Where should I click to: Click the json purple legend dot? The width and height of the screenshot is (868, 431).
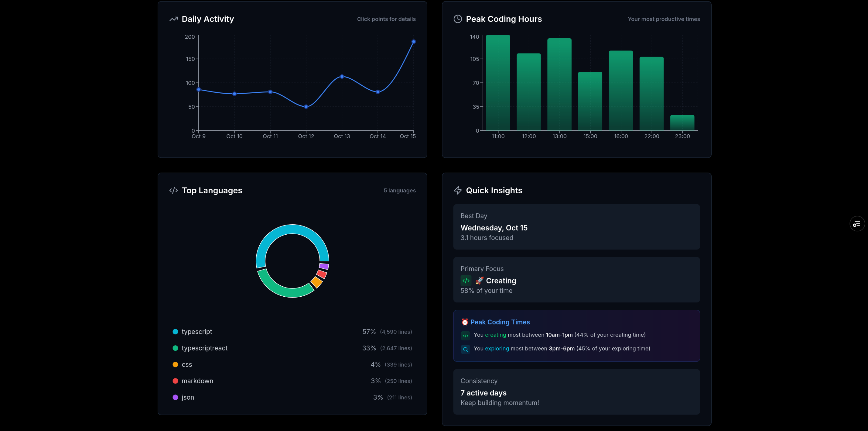175,397
